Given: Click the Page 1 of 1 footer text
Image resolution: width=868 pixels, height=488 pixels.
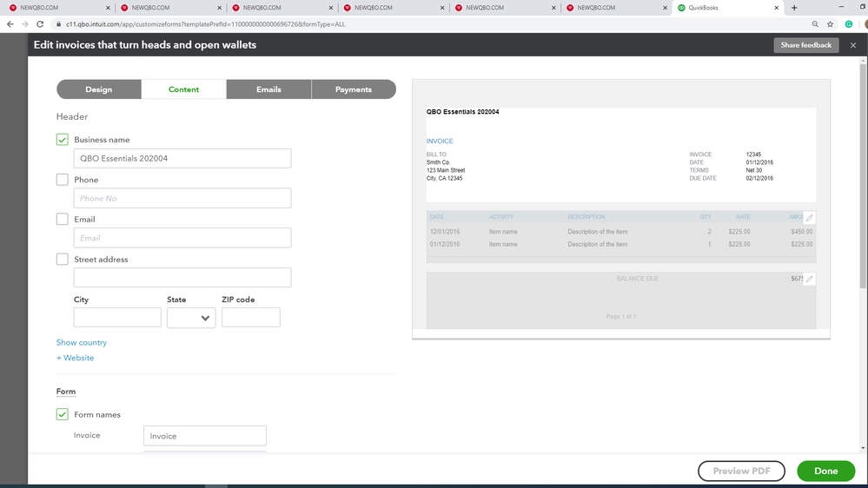Looking at the screenshot, I should [x=621, y=316].
